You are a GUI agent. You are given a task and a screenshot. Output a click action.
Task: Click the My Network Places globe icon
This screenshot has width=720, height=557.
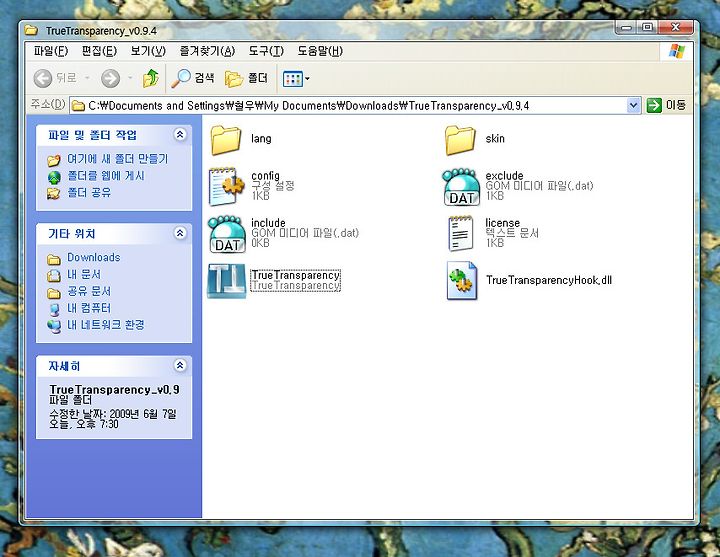[54, 326]
